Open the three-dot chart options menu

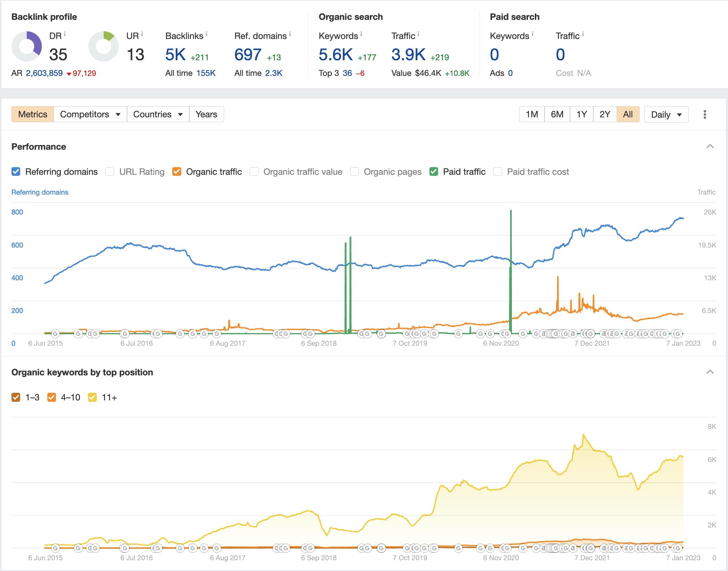[x=705, y=115]
